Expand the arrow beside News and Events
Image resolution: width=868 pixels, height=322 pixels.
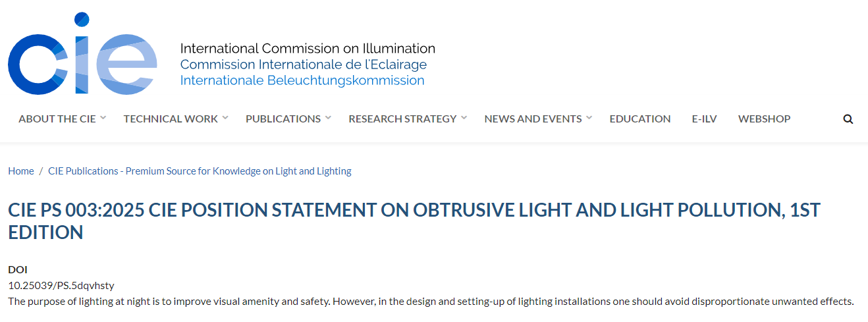click(x=589, y=118)
